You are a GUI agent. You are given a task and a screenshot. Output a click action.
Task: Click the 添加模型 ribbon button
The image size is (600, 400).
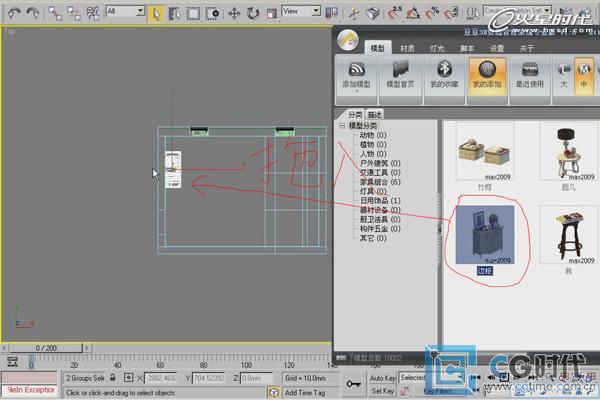[356, 75]
